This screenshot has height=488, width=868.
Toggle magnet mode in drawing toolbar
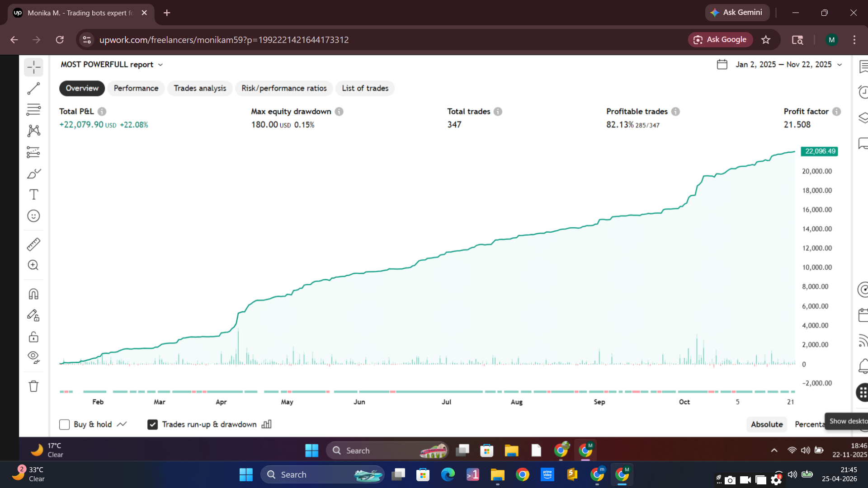point(33,294)
